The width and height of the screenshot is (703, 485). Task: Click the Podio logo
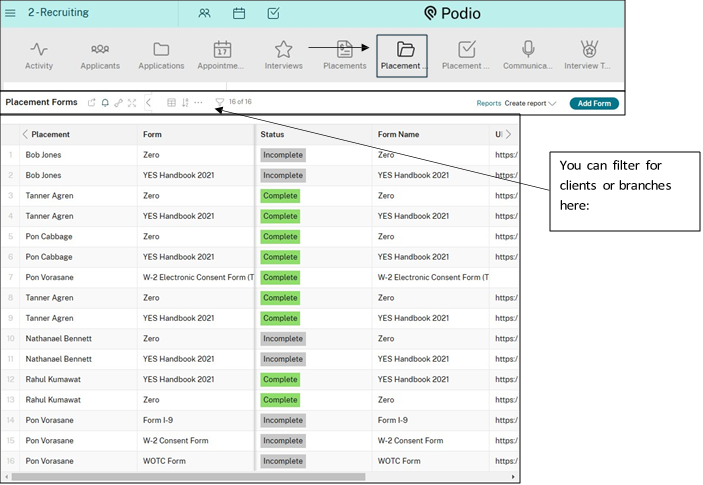tap(452, 13)
